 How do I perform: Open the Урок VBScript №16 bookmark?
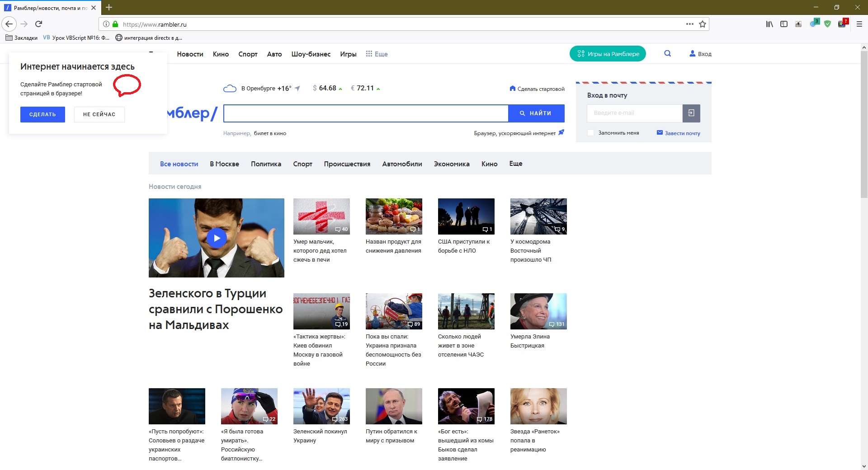(76, 38)
